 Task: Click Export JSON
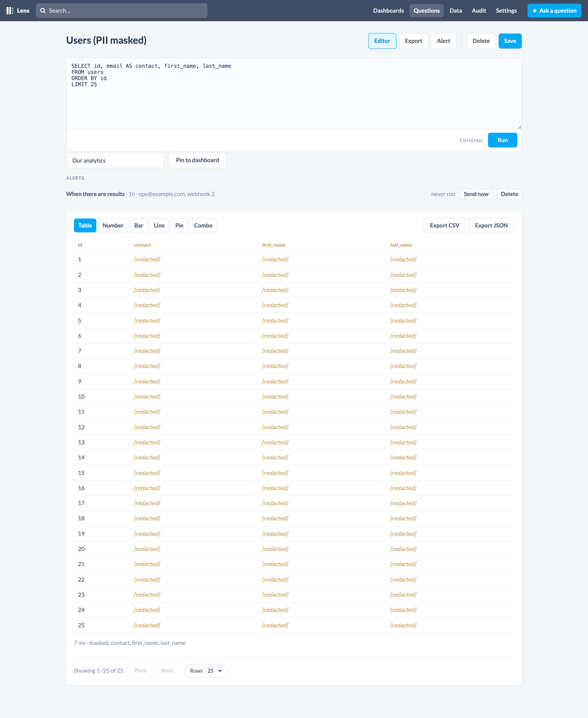491,225
